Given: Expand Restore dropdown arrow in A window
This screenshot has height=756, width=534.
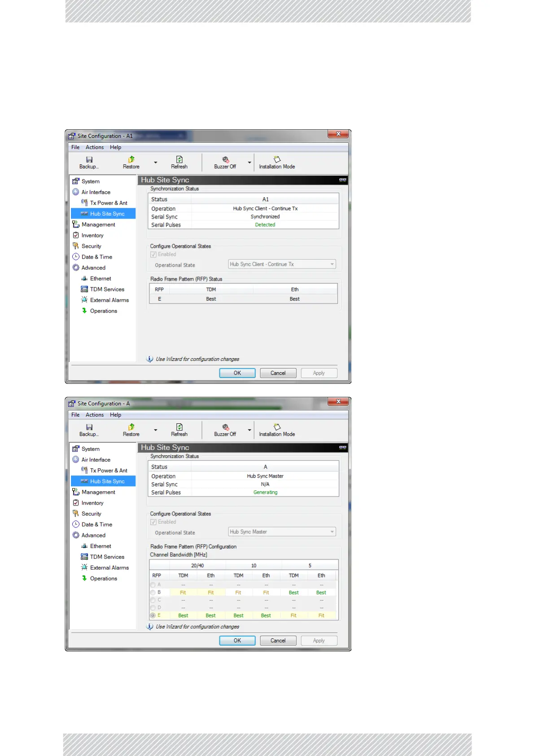Looking at the screenshot, I should 156,430.
